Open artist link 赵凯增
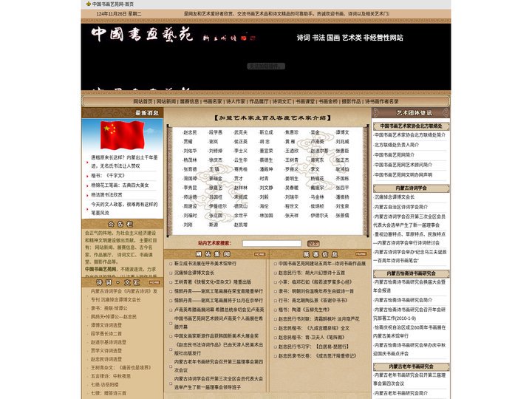Image resolution: width=532 pixels, height=399 pixels. point(241,225)
